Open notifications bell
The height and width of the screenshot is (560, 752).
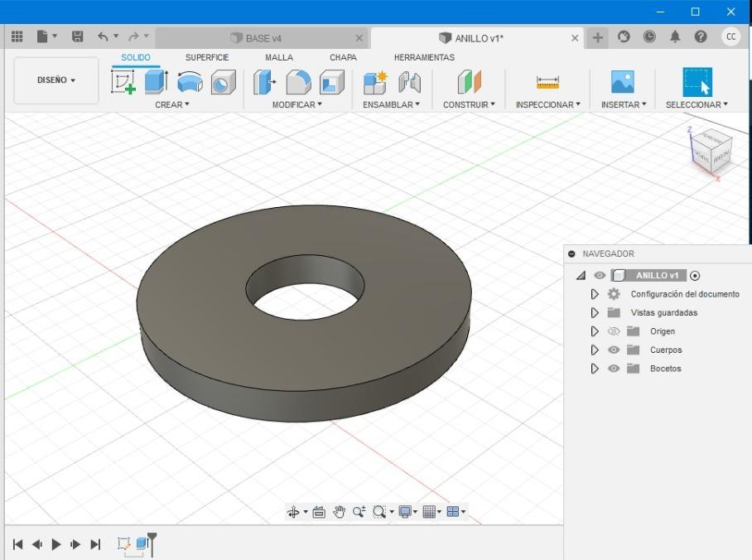pyautogui.click(x=675, y=36)
